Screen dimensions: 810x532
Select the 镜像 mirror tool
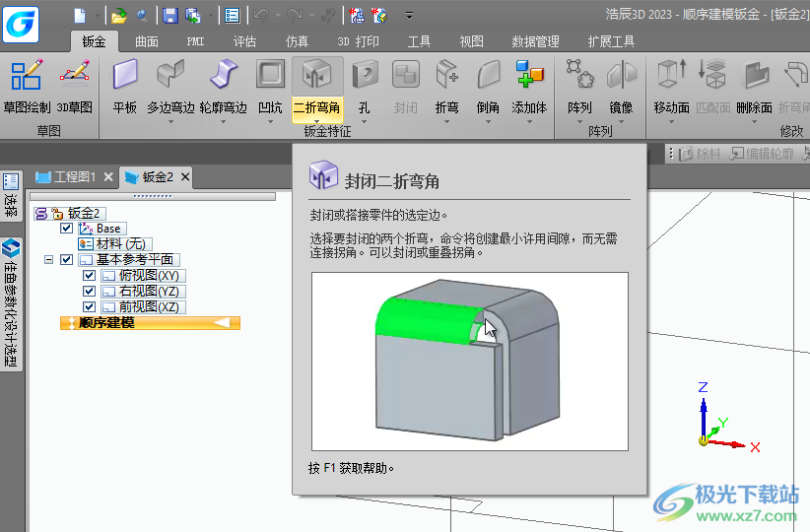[621, 87]
